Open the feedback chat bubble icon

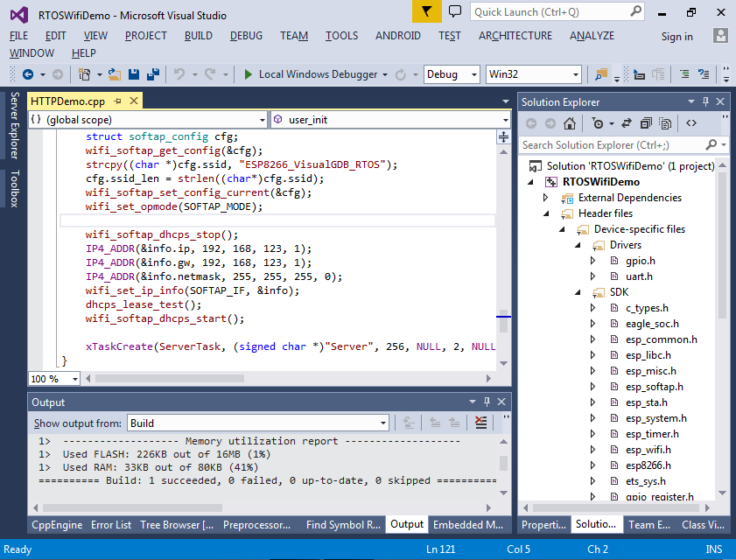455,11
